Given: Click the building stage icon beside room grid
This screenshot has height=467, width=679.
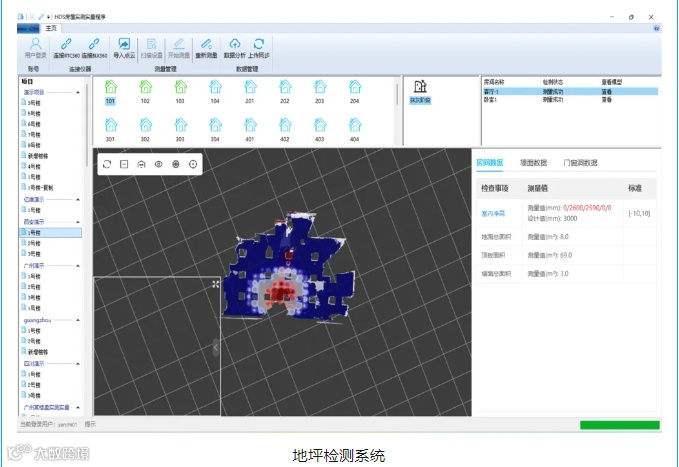Looking at the screenshot, I should coord(420,86).
